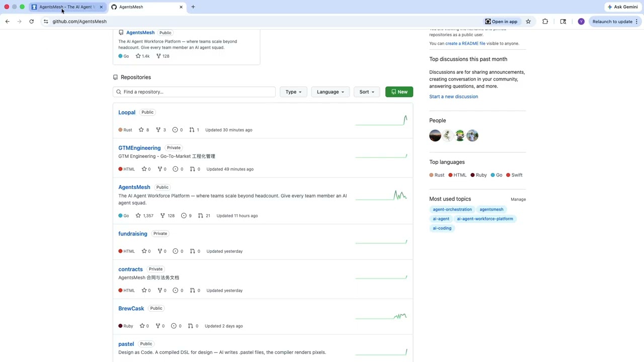Open the Chrome profile avatar
This screenshot has height=362, width=644.
(581, 22)
